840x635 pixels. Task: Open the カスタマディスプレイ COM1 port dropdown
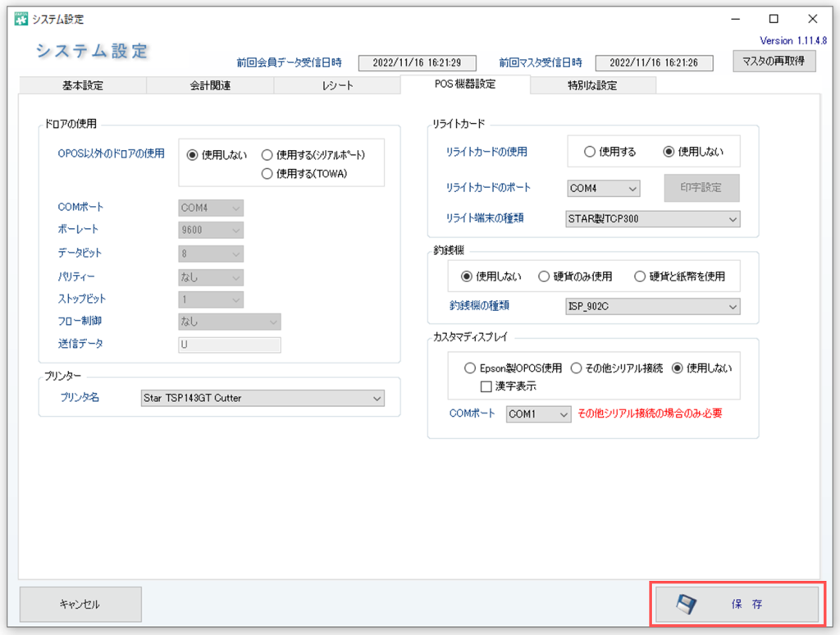click(538, 414)
